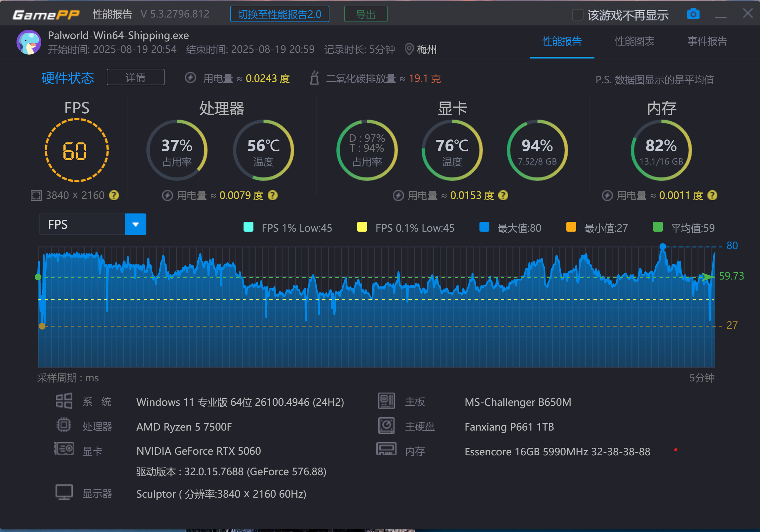Click the CPU chip icon beside 处理器
This screenshot has height=532, width=760.
64,425
